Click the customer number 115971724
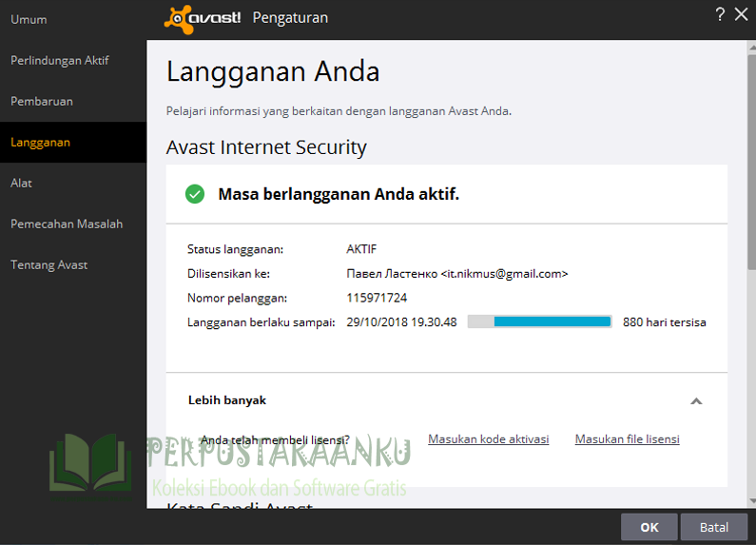 (377, 298)
